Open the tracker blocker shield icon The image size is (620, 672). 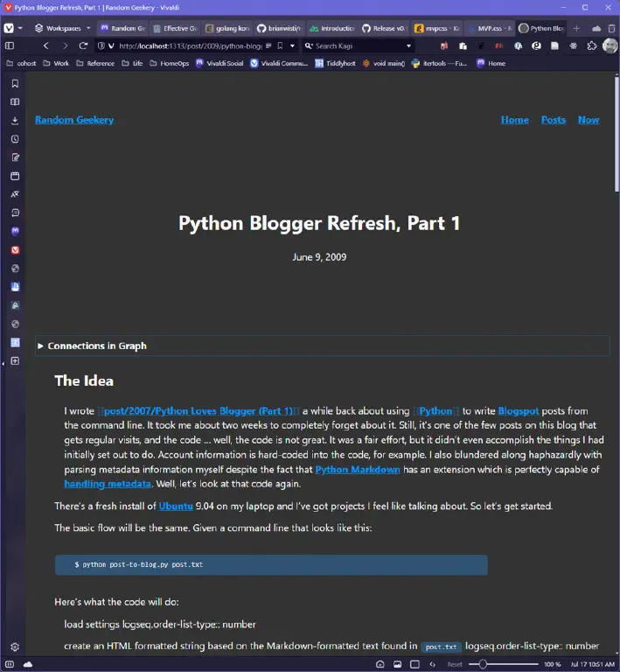101,45
